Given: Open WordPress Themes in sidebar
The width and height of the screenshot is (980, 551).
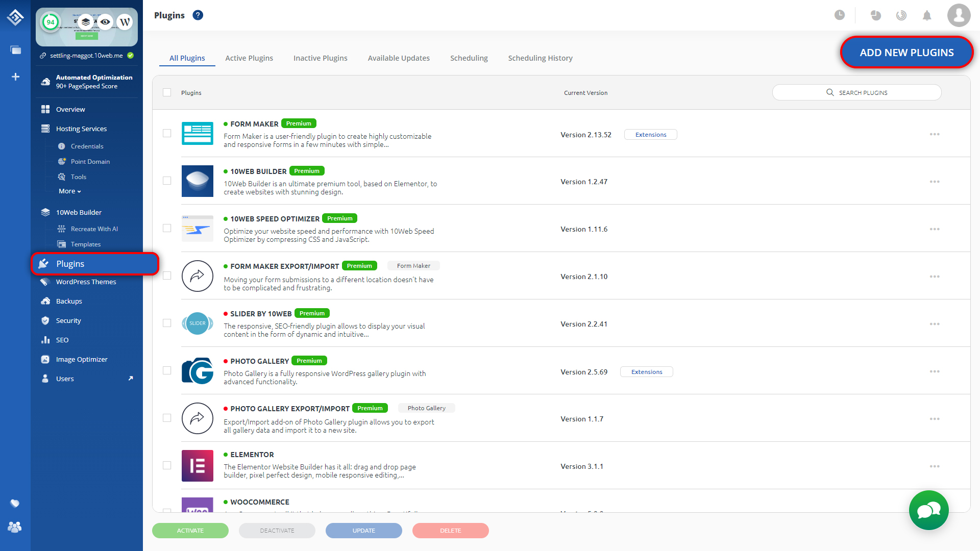Looking at the screenshot, I should click(86, 282).
